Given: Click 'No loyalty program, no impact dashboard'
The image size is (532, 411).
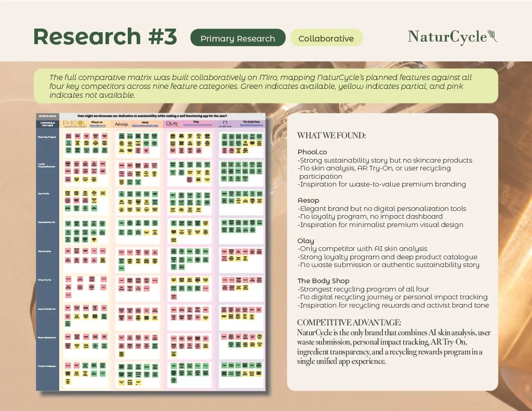Looking at the screenshot, I should pos(370,216).
